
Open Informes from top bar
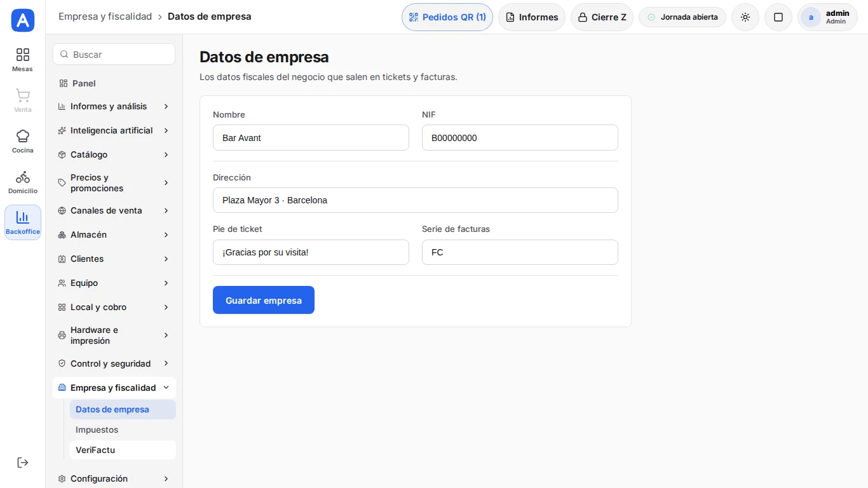click(532, 17)
